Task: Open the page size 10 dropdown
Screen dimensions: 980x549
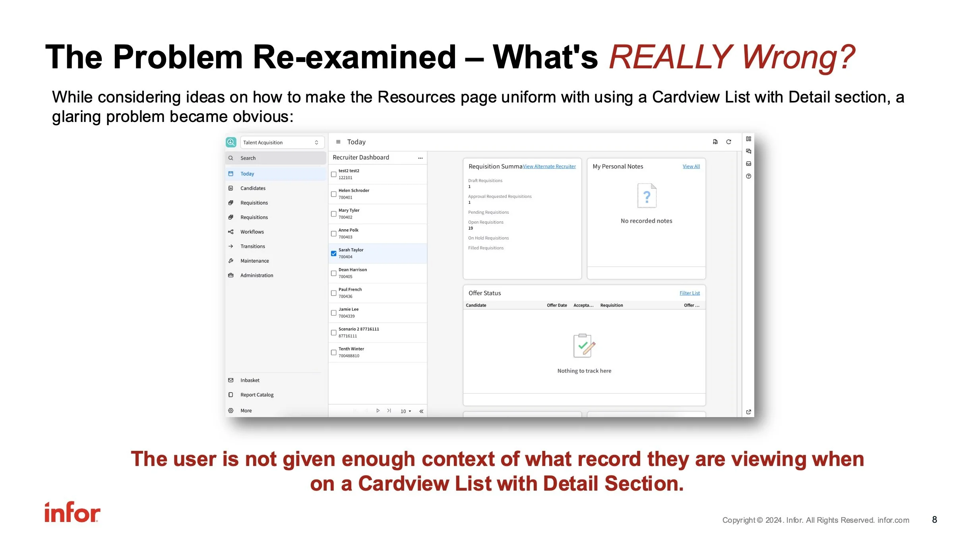Action: click(x=405, y=411)
